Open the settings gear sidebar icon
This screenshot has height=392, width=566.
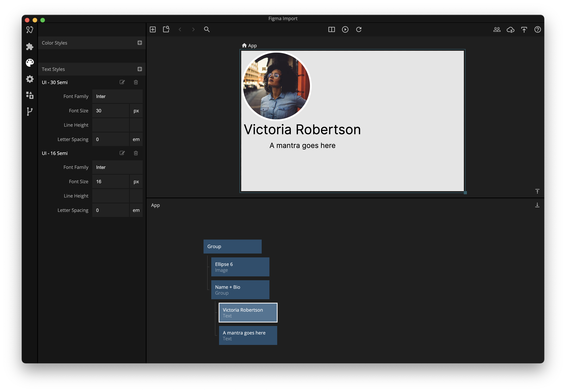point(29,79)
